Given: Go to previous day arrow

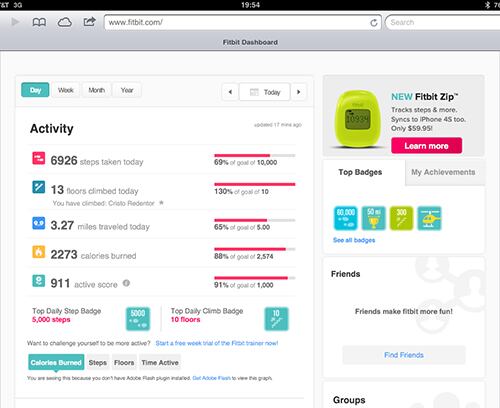Looking at the screenshot, I should point(230,92).
